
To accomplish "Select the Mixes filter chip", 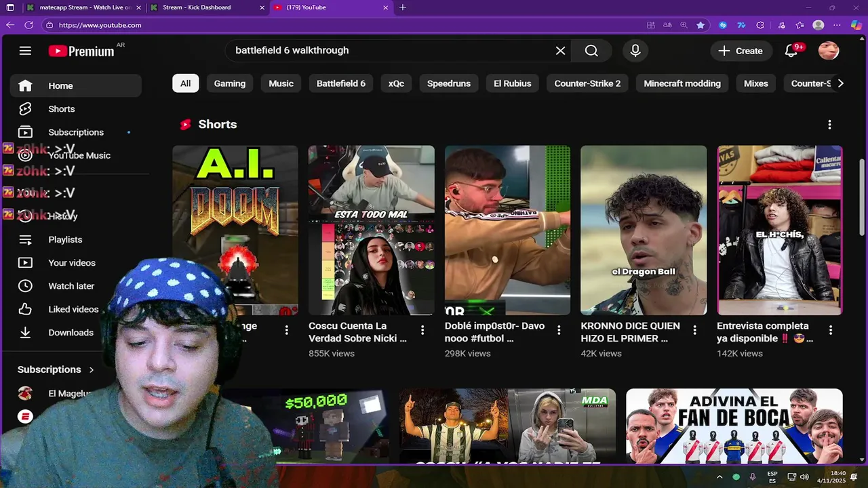I will (x=756, y=83).
